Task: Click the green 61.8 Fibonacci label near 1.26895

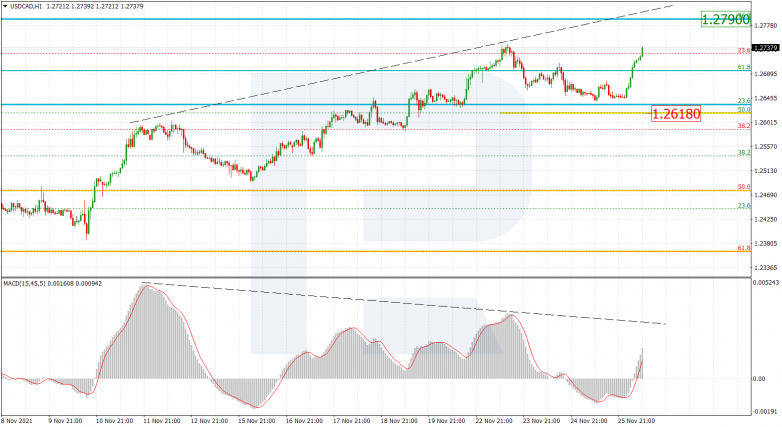Action: 744,67
